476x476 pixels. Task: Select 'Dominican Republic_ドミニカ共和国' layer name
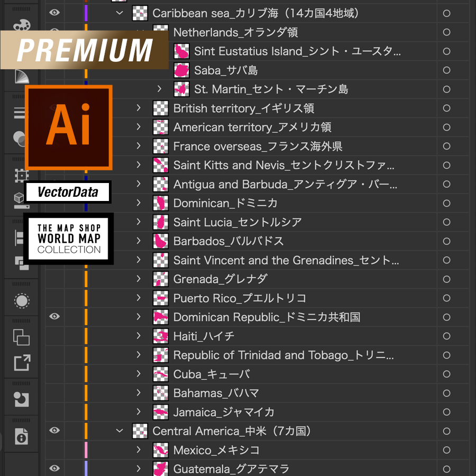tap(267, 317)
